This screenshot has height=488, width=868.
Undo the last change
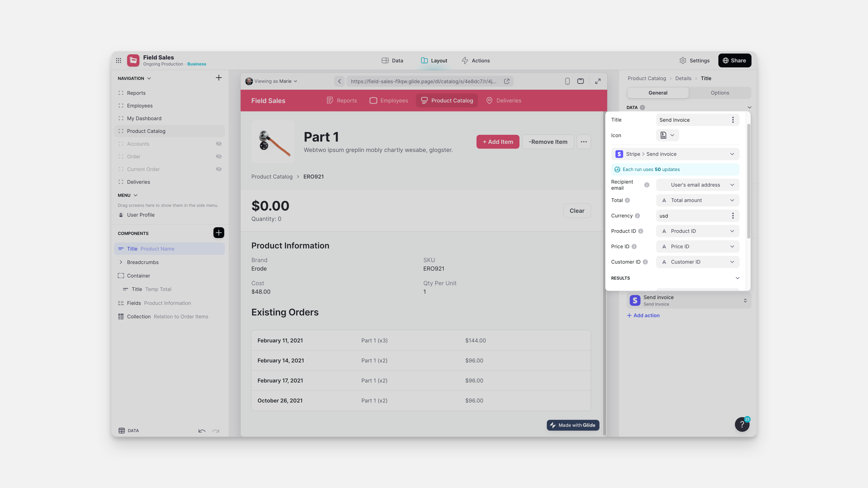pos(202,431)
